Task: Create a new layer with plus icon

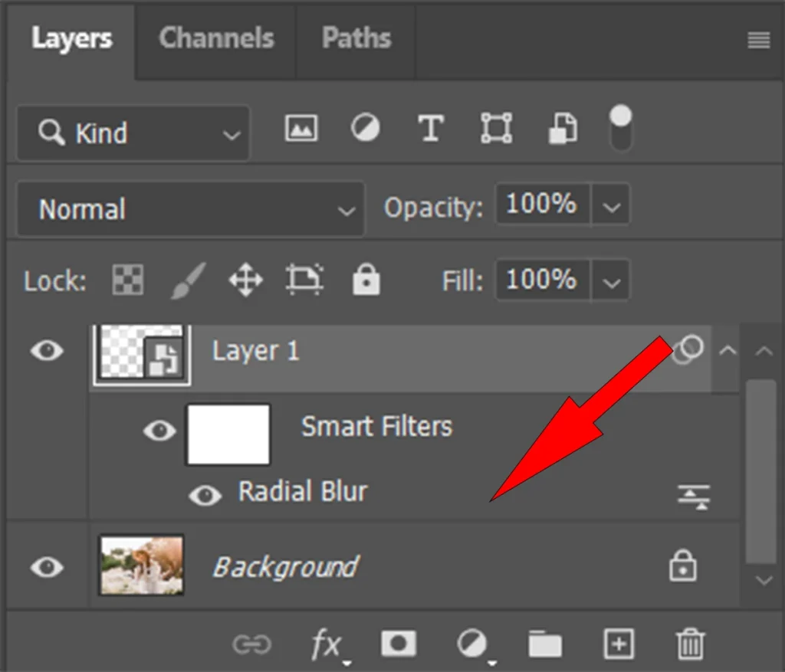Action: tap(618, 644)
